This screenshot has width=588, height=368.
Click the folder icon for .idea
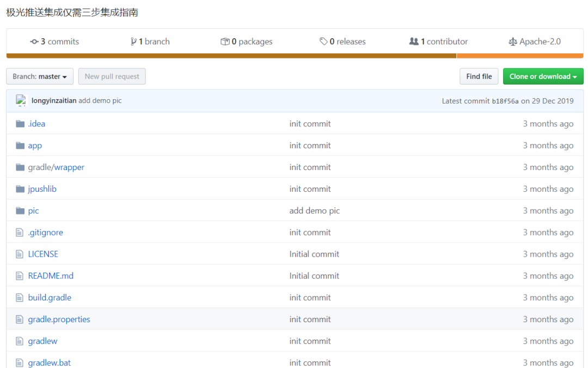click(x=20, y=124)
